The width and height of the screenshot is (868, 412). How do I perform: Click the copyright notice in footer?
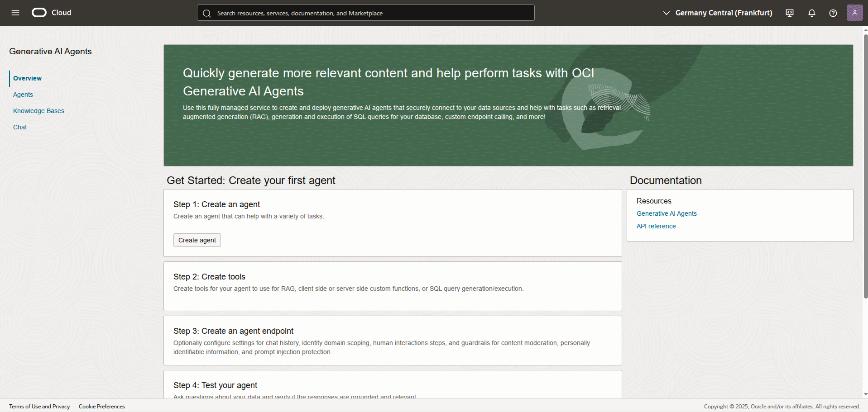[782, 407]
